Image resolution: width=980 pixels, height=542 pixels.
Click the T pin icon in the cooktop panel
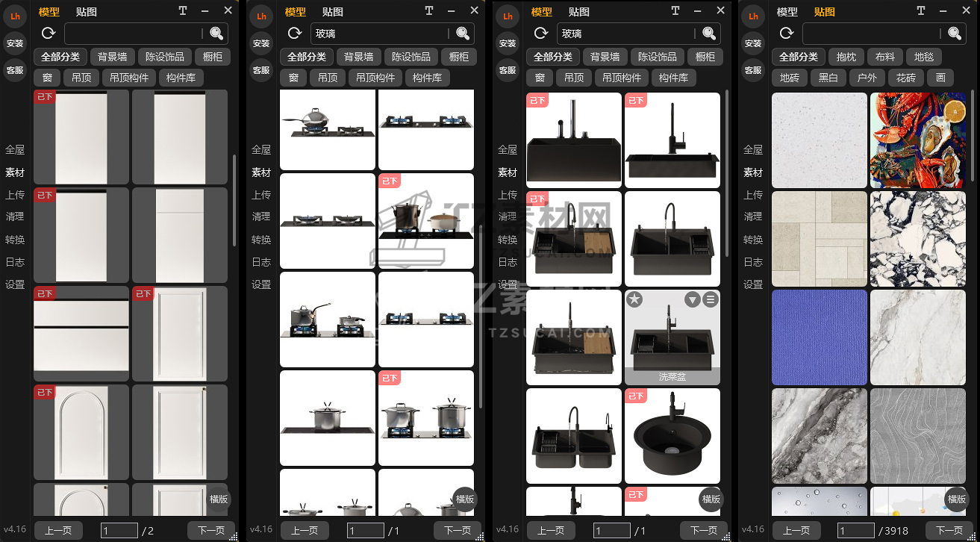pyautogui.click(x=429, y=10)
